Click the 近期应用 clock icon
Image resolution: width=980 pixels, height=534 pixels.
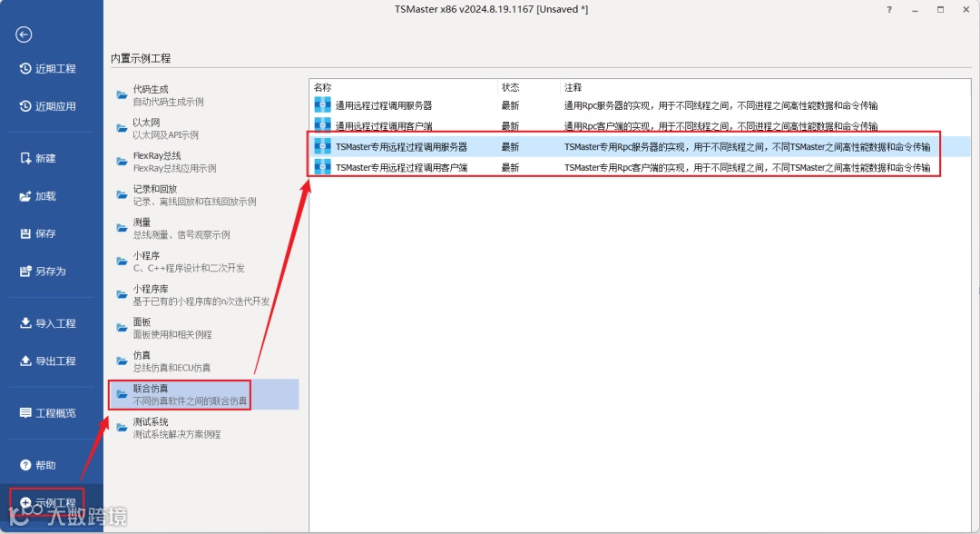(x=25, y=105)
